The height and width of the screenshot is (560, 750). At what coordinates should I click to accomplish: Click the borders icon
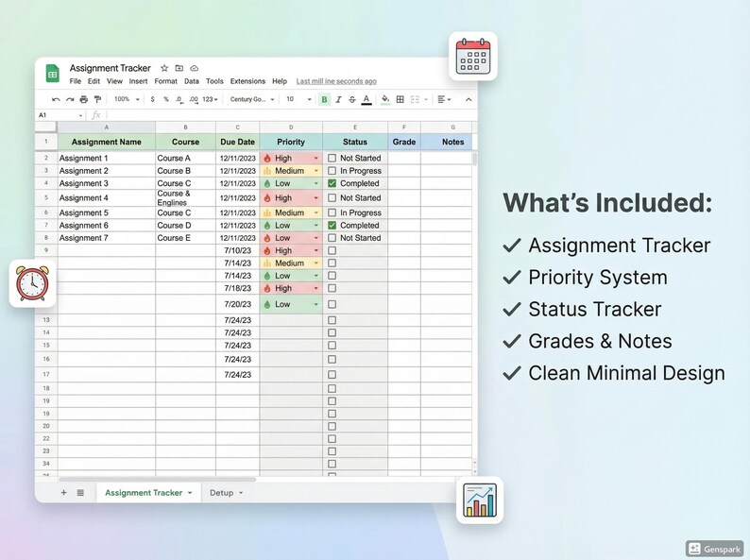pyautogui.click(x=401, y=99)
